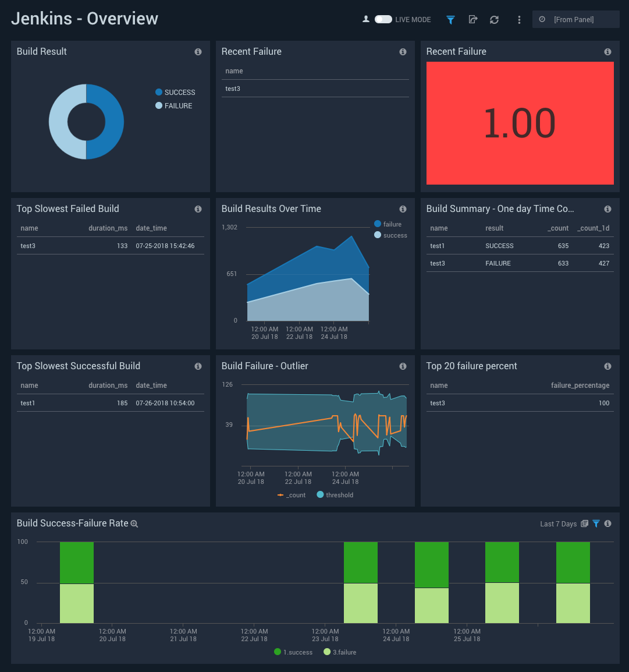
Task: Click the filter icon in Build Success-Failure Rate panel
Action: coord(596,524)
